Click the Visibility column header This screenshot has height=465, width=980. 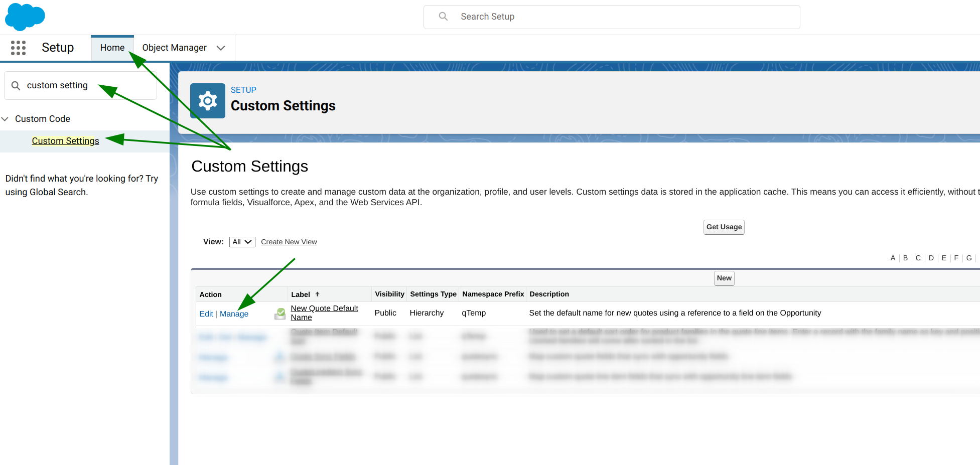point(389,294)
